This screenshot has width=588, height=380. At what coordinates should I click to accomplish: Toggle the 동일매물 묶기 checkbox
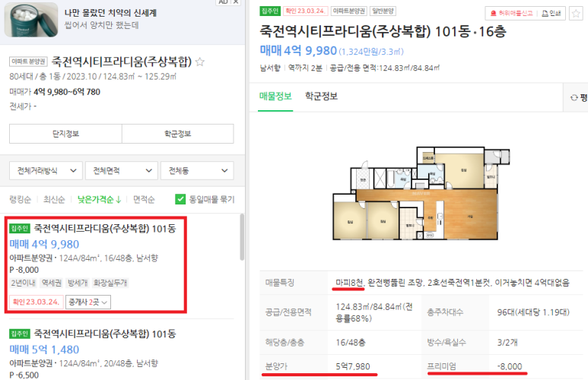coord(180,199)
